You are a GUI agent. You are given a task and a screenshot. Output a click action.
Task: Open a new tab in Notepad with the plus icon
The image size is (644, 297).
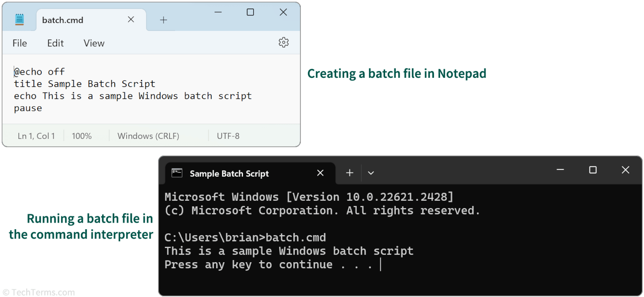pyautogui.click(x=164, y=19)
